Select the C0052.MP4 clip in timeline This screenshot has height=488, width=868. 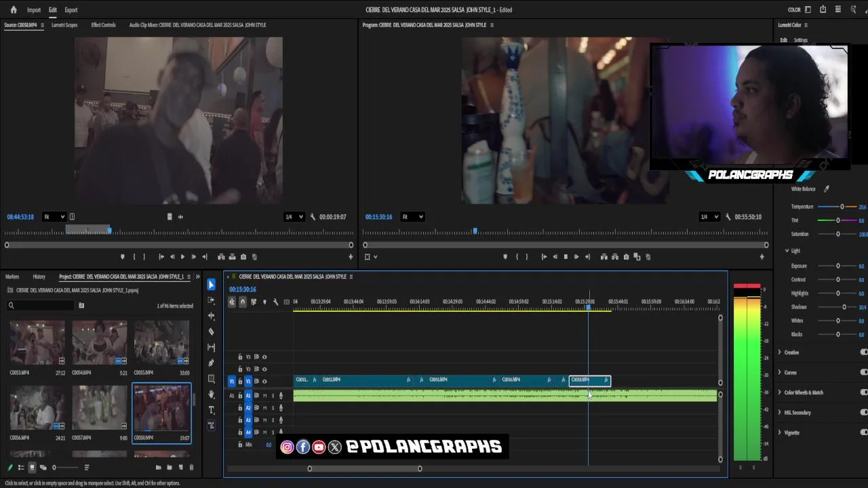tap(366, 380)
